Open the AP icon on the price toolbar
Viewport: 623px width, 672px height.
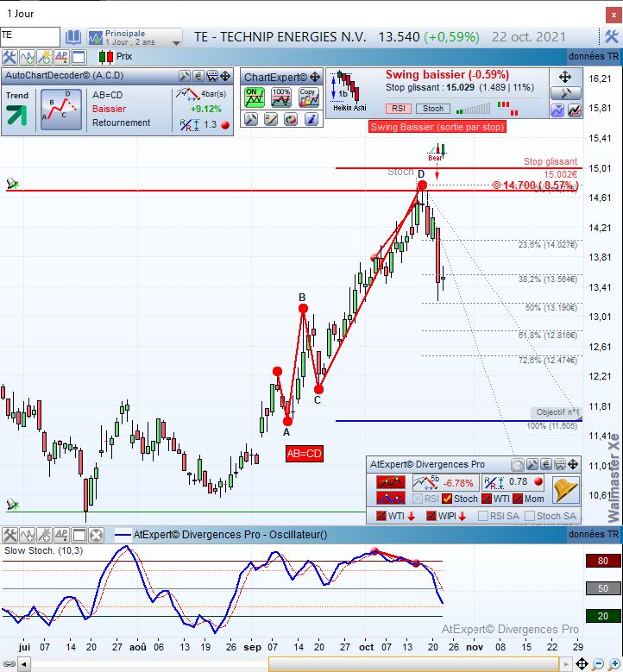[x=61, y=57]
